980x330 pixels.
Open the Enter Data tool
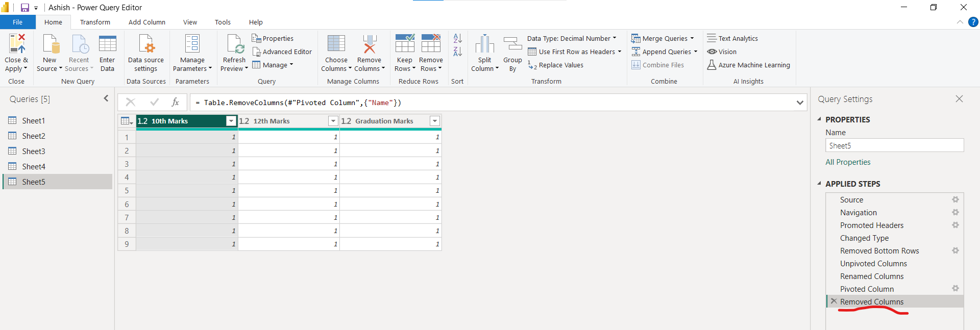click(x=107, y=44)
